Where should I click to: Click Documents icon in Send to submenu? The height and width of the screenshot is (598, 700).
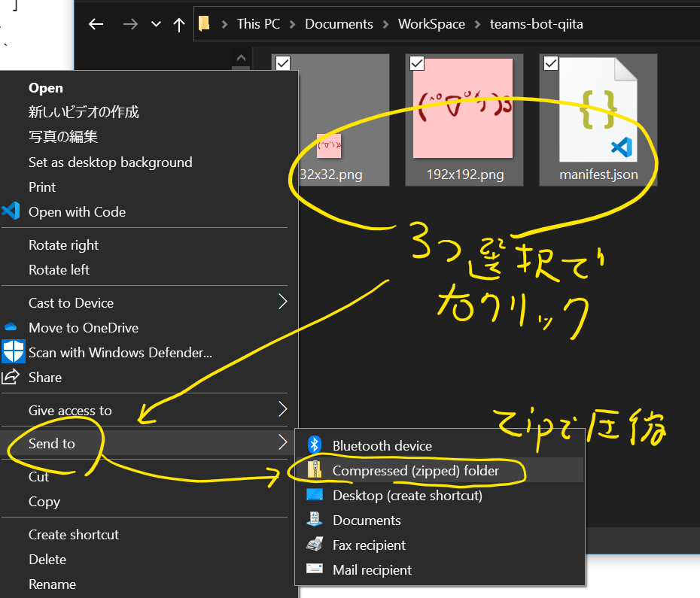click(315, 519)
